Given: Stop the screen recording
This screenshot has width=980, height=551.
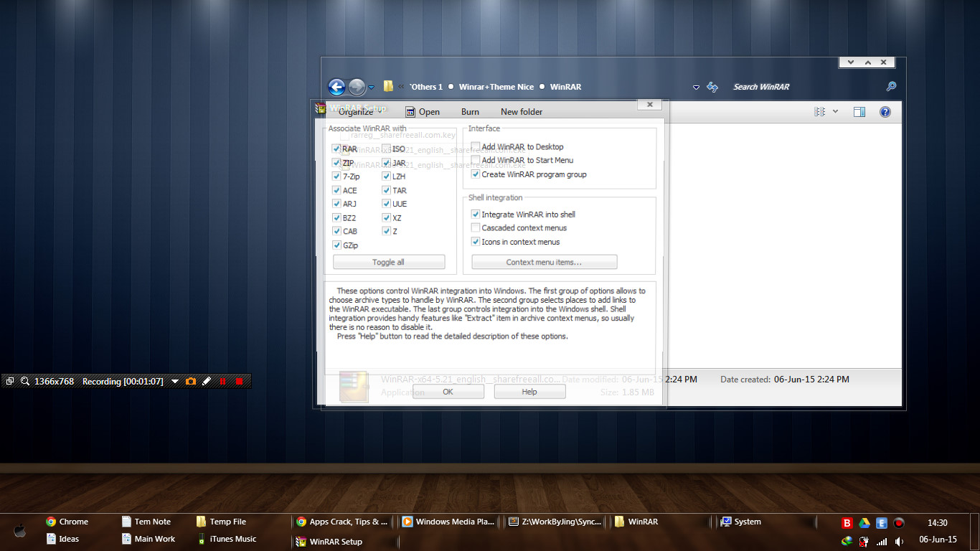Looking at the screenshot, I should pyautogui.click(x=239, y=382).
